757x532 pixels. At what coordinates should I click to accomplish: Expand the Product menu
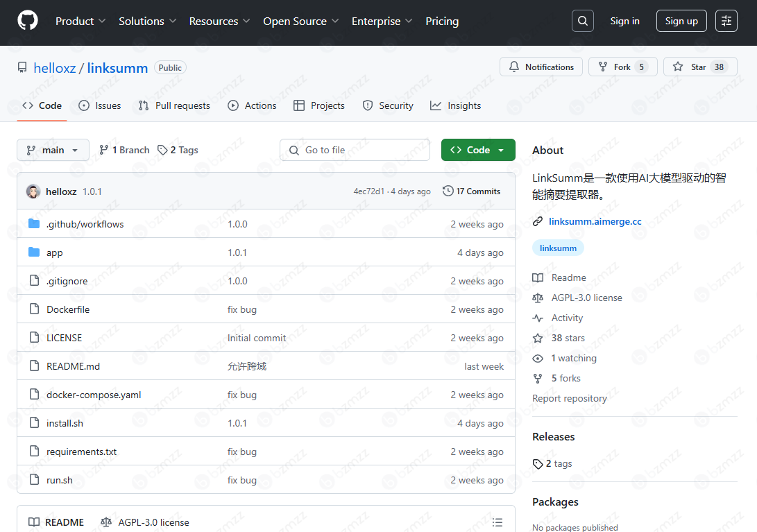(x=80, y=22)
